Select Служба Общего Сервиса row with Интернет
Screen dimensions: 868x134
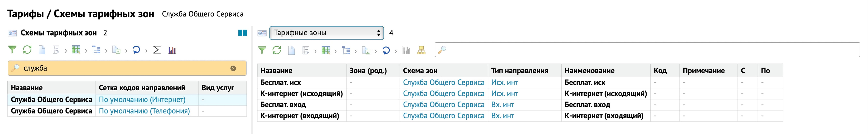127,100
